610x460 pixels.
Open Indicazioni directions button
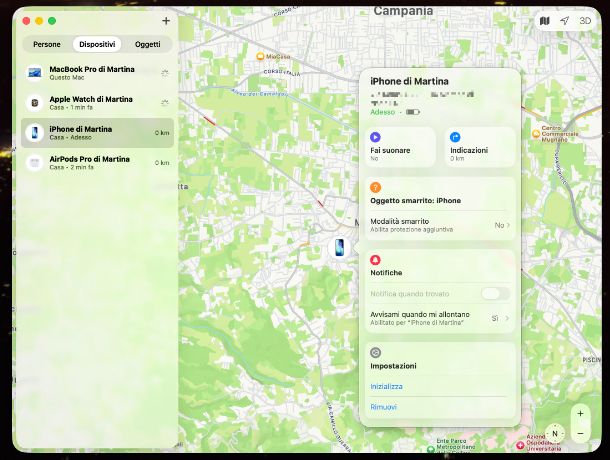point(480,147)
